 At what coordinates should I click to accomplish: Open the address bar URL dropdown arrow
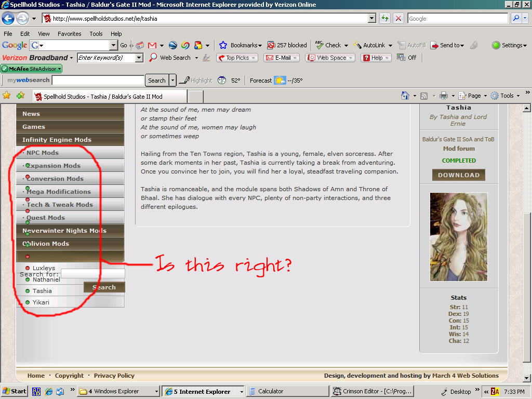(372, 18)
